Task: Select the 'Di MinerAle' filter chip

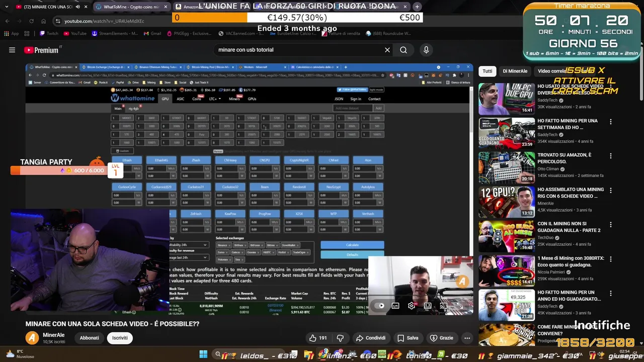Action: pyautogui.click(x=515, y=71)
